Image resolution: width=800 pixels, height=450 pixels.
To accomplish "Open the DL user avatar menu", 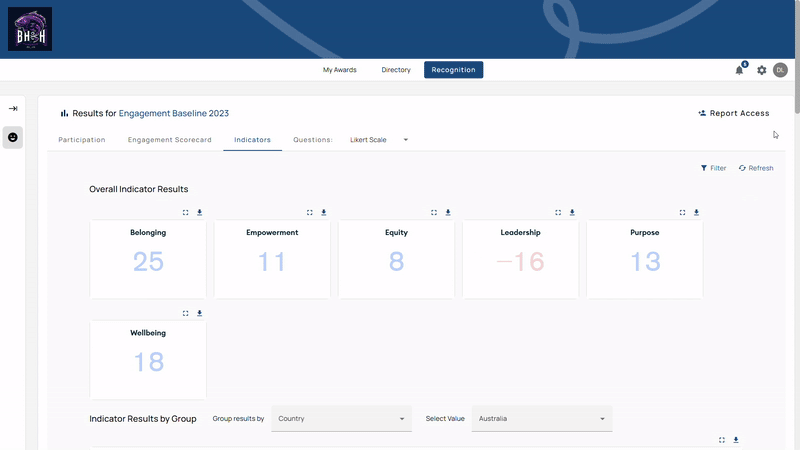I will [780, 70].
